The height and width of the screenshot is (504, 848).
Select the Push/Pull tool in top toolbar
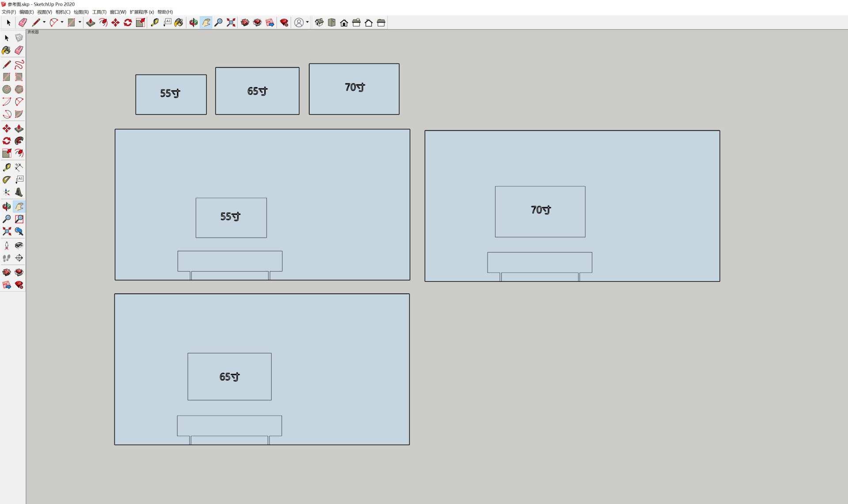click(91, 23)
